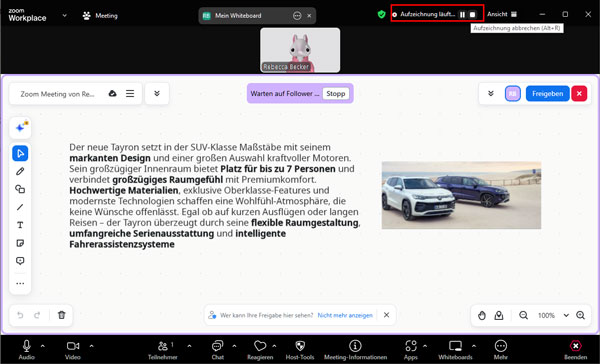Open the shapes tool

20,189
